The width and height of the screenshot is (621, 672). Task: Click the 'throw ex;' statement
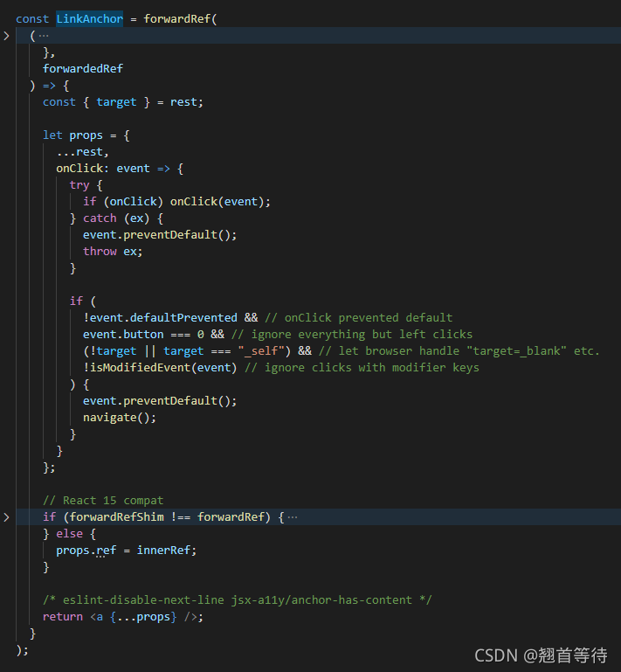[113, 252]
